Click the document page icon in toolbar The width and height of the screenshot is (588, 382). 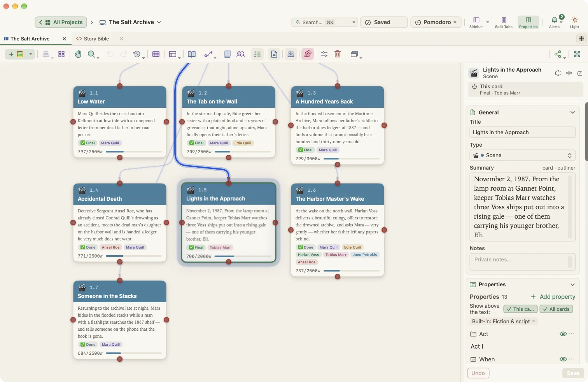(x=274, y=54)
